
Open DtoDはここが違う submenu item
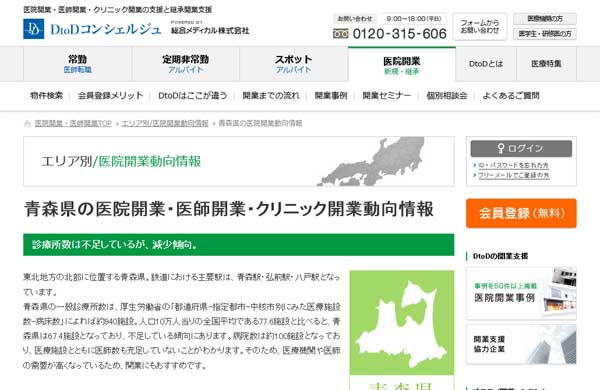[x=193, y=96]
